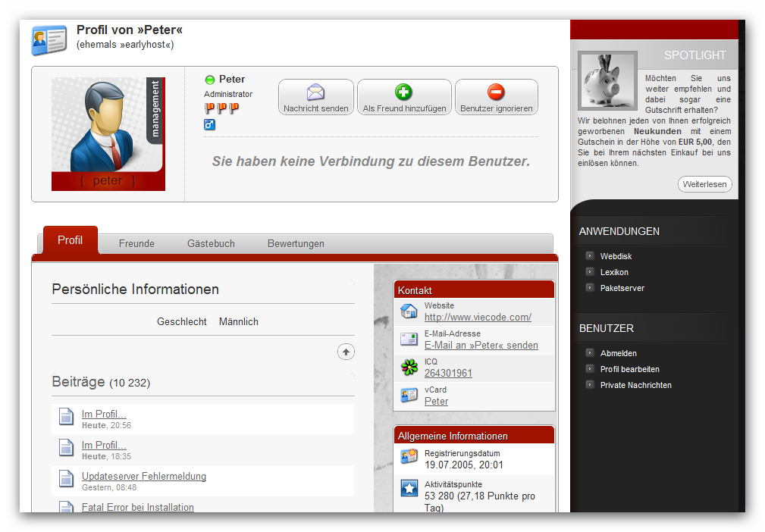The image size is (765, 532).
Task: Click the red minus Benutzer ignorieren icon
Action: [496, 92]
